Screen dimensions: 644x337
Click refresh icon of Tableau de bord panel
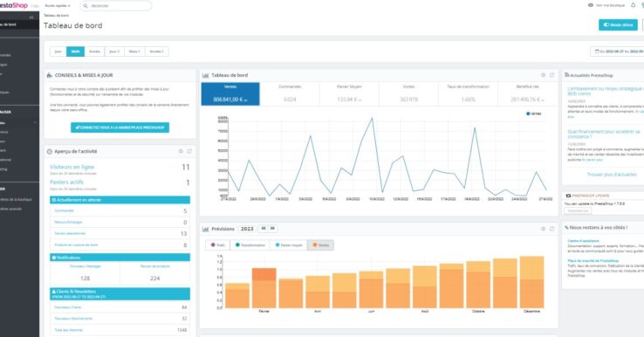click(x=552, y=75)
